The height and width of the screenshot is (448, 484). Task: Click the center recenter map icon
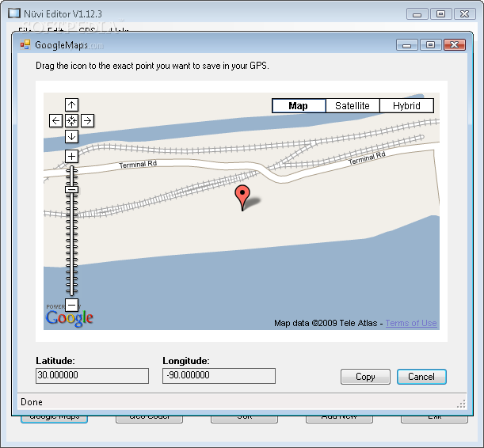71,120
